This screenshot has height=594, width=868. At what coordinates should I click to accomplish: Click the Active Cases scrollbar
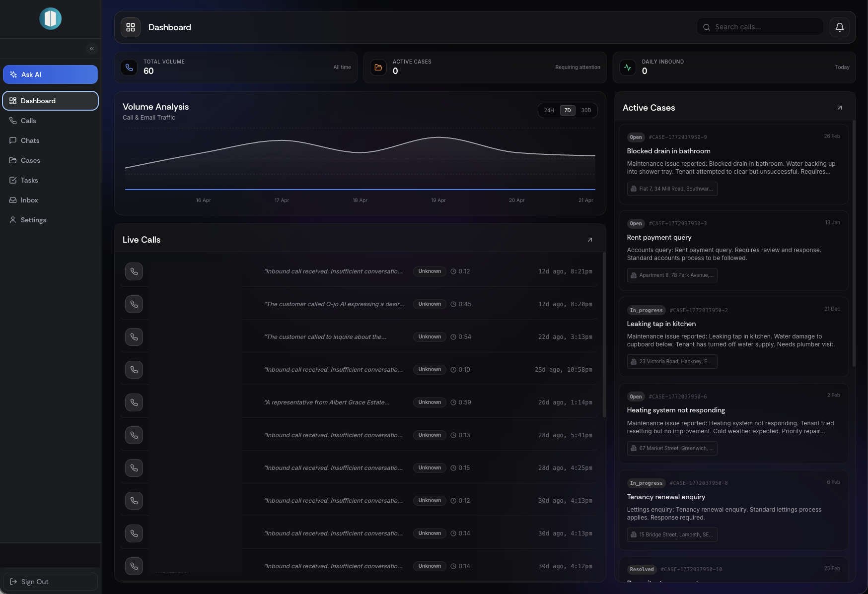coord(854,243)
